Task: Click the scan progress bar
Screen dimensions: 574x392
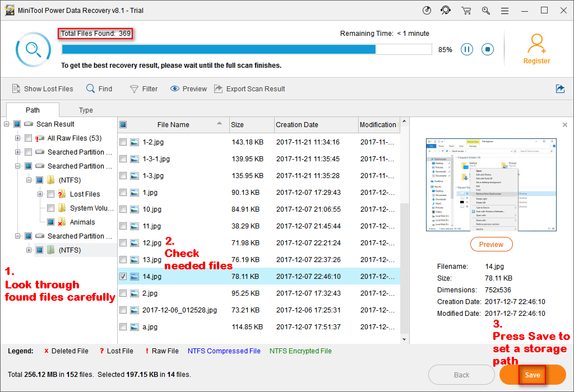Action: point(247,49)
